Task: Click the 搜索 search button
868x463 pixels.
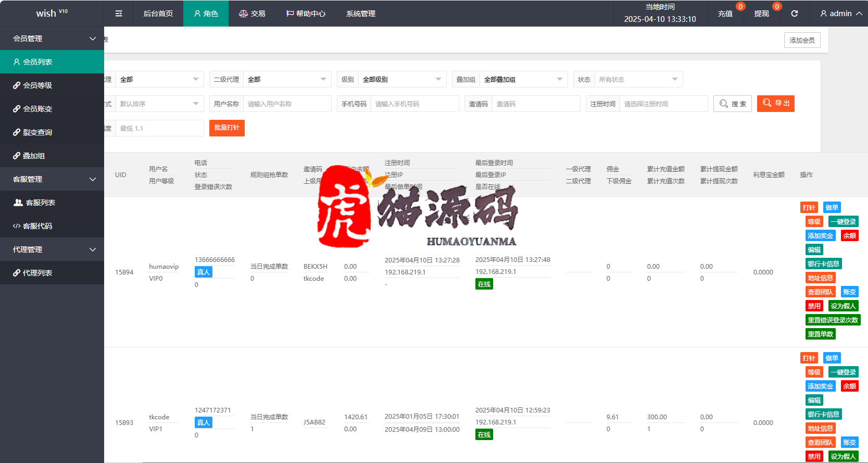Action: coord(733,104)
